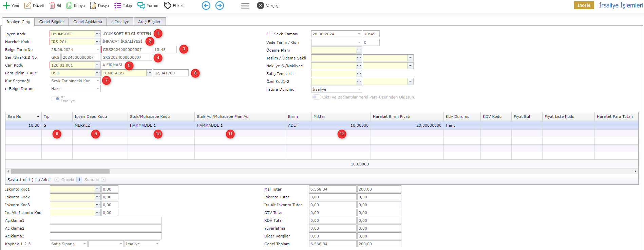Go to next record arrow
Image resolution: width=644 pixels, height=250 pixels.
220,5
